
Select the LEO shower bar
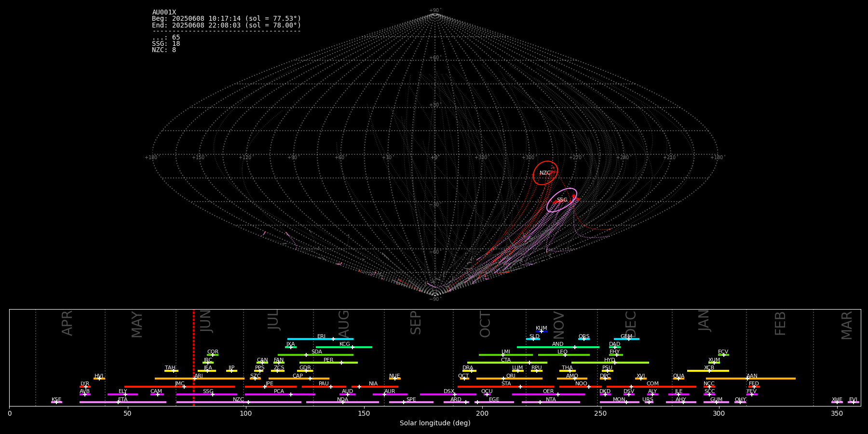point(564,355)
